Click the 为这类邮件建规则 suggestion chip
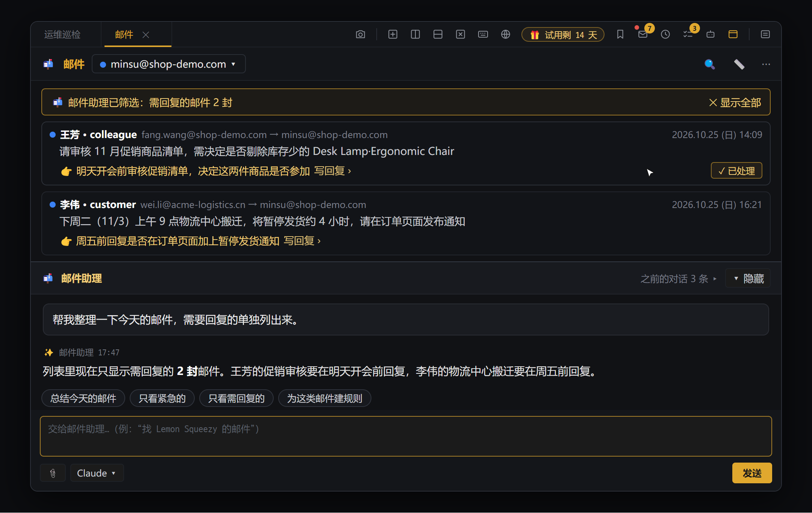The width and height of the screenshot is (812, 513). (x=324, y=398)
